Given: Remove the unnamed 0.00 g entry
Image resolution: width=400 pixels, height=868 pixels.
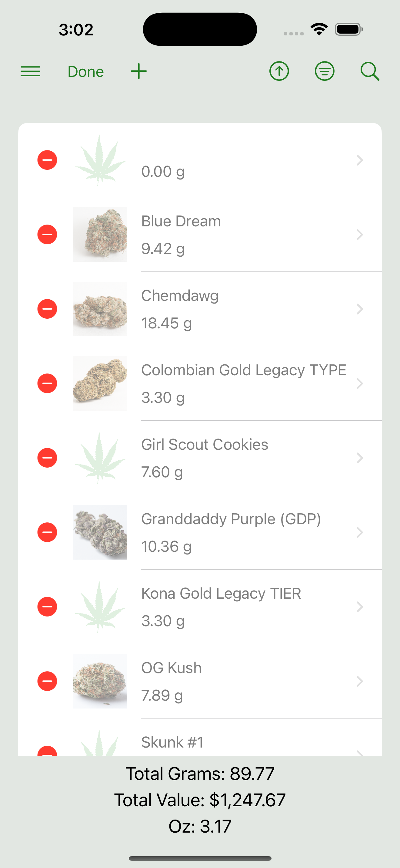Looking at the screenshot, I should pos(47,160).
